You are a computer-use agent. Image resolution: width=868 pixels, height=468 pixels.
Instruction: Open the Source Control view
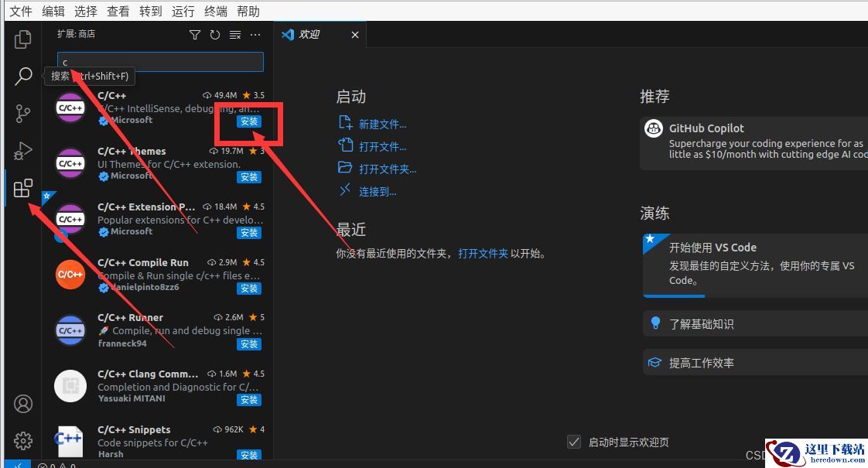22,113
